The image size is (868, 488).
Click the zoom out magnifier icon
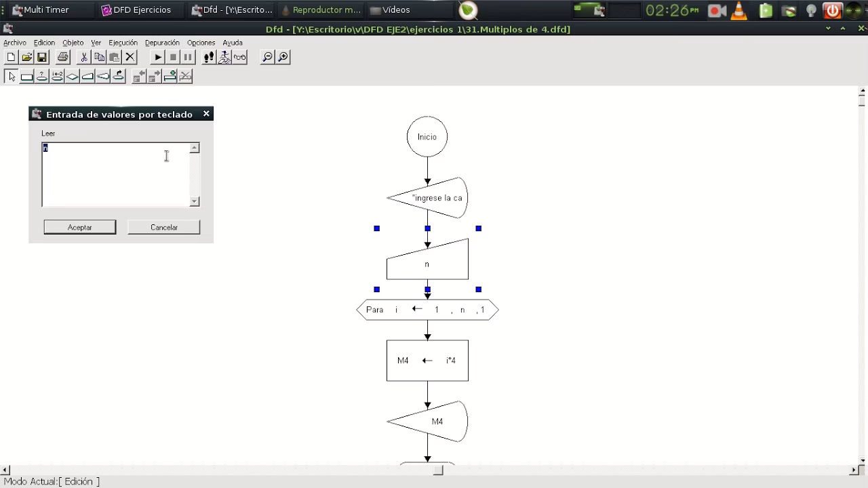click(268, 58)
